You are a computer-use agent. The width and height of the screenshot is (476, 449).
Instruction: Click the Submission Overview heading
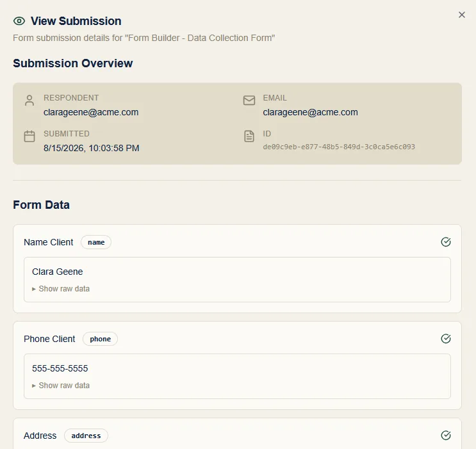click(72, 63)
